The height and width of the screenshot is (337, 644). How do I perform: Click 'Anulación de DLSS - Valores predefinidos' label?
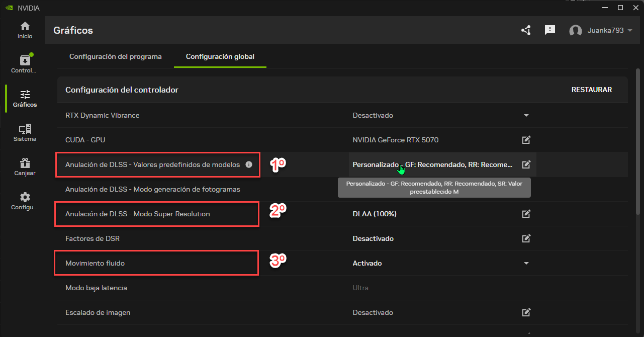153,164
